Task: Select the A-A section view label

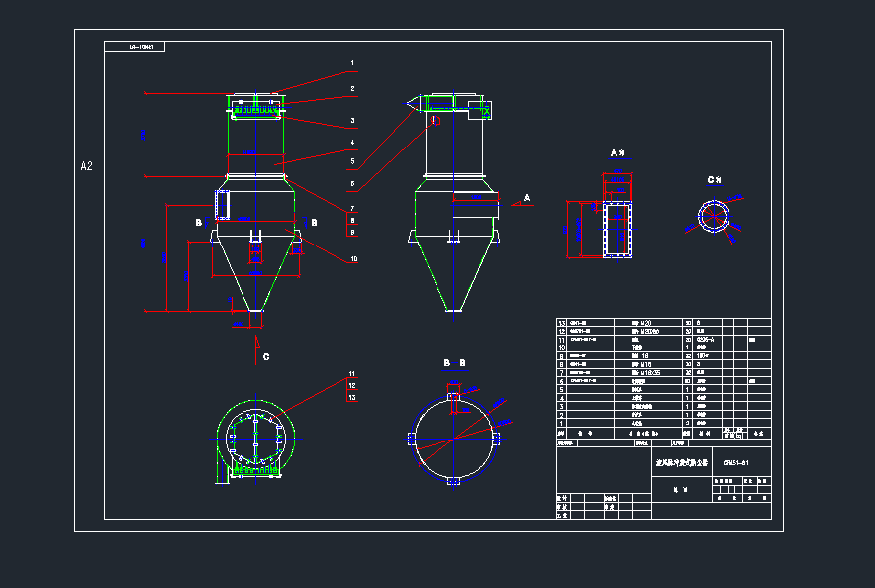Action: (619, 153)
